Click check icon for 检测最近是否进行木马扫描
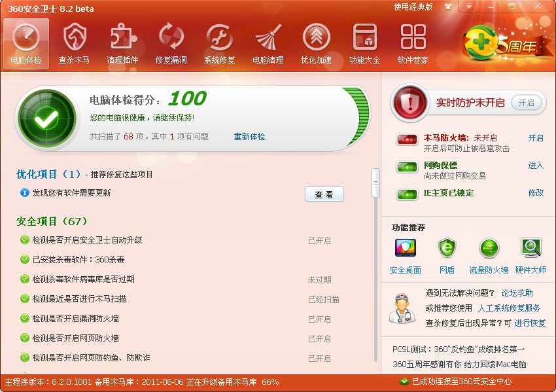Image resolution: width=556 pixels, height=392 pixels. click(24, 298)
